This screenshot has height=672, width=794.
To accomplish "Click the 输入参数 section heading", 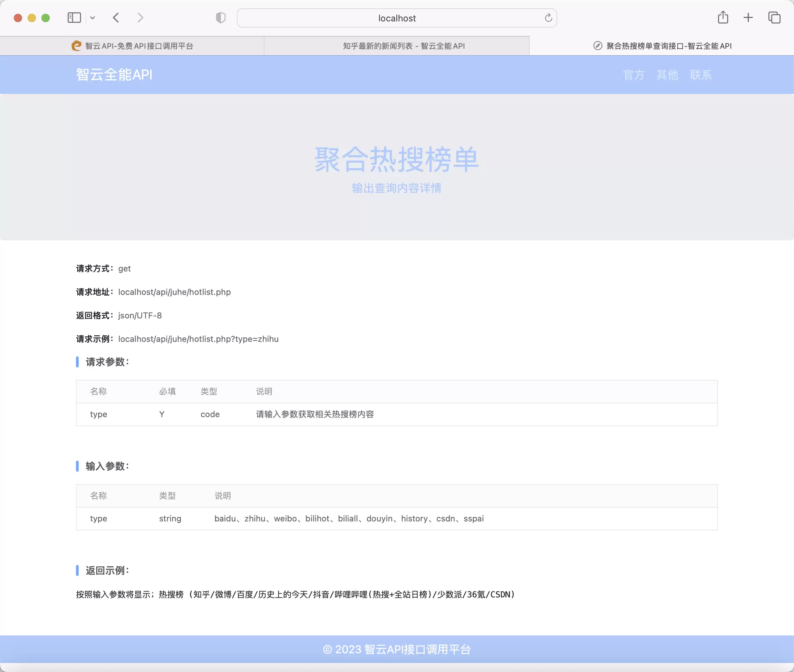I will (107, 466).
